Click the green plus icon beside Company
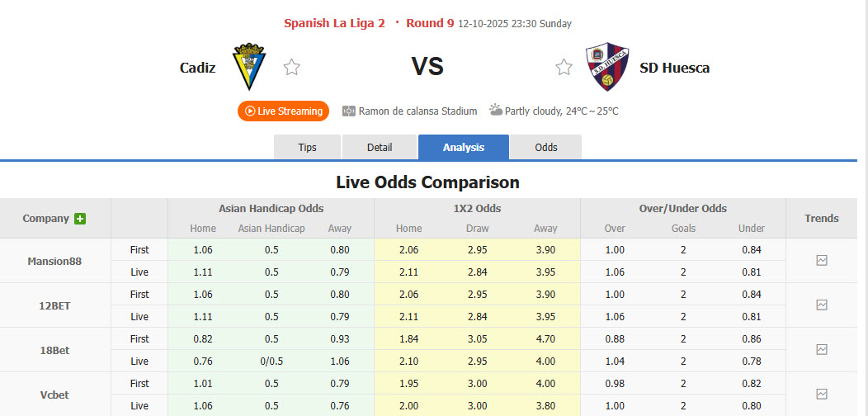 pos(80,219)
